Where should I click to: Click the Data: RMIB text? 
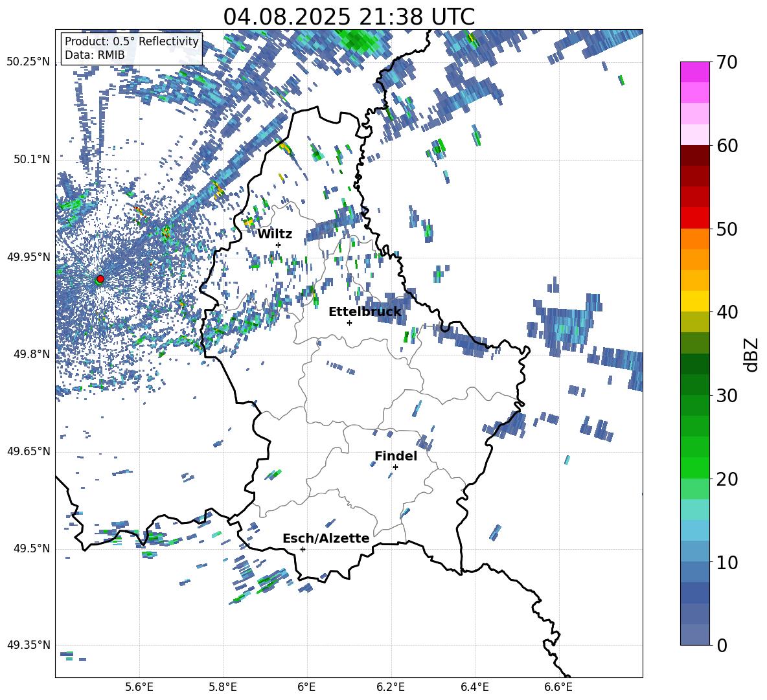tap(95, 55)
